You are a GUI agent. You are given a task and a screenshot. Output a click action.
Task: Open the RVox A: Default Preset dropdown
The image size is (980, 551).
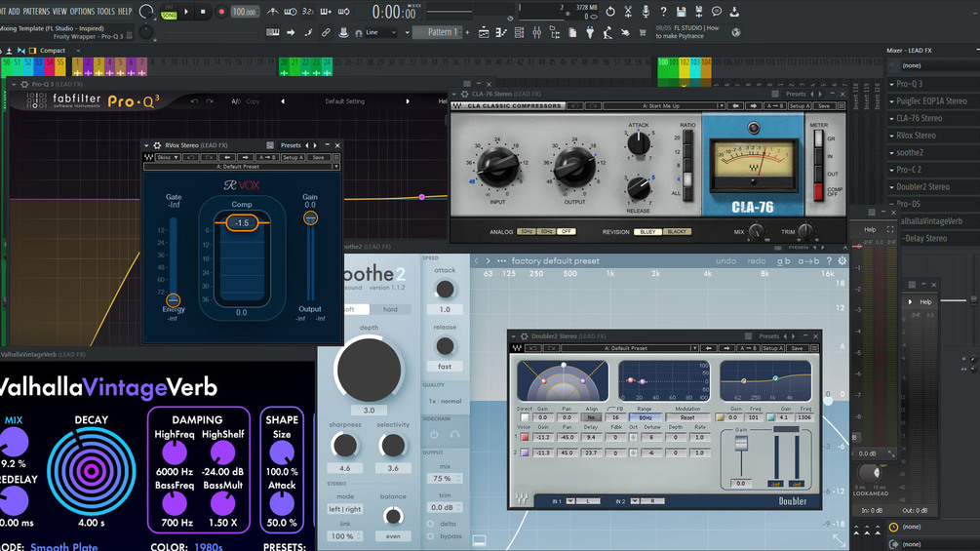click(x=242, y=167)
